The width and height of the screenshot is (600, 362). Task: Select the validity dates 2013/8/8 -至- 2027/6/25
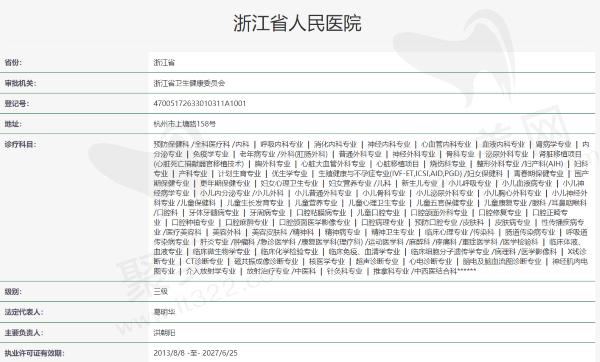(x=195, y=353)
